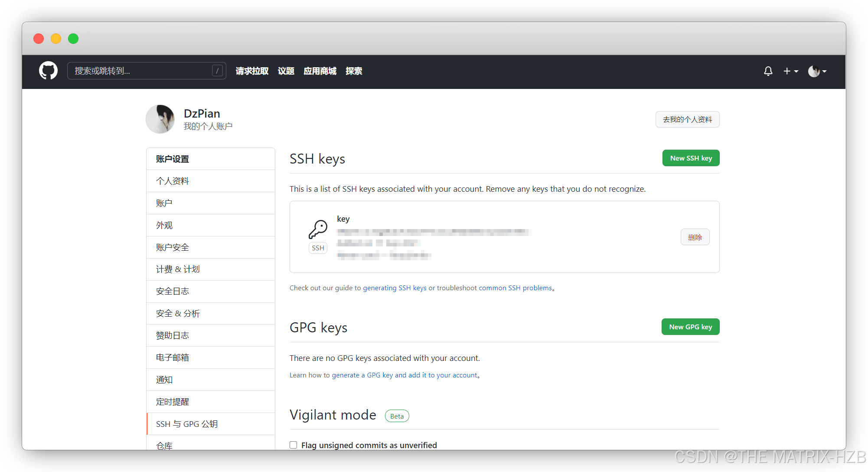Click the 去我的个人资料 button
The width and height of the screenshot is (868, 472).
point(687,119)
